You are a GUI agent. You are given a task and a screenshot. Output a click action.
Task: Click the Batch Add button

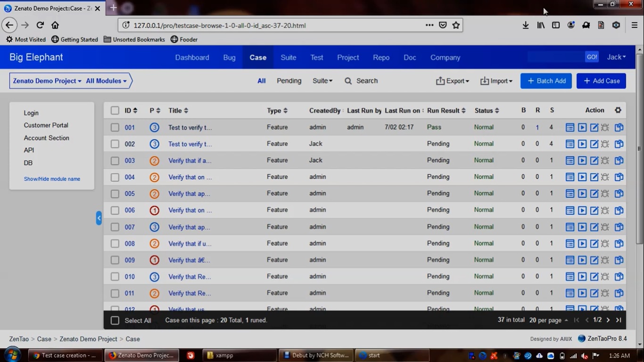[x=546, y=81]
